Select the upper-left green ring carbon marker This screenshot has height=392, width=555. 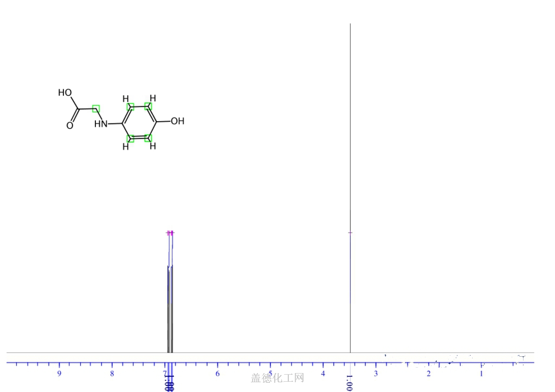tap(130, 107)
